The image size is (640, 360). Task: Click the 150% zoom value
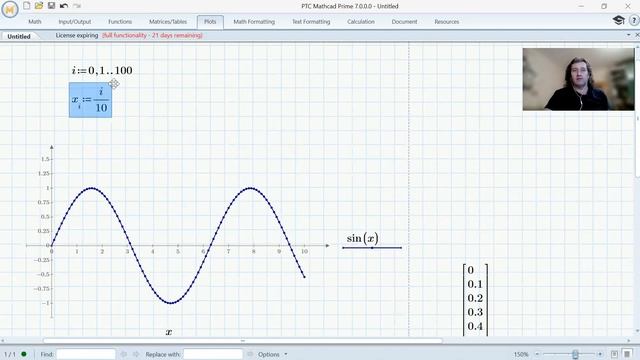click(x=521, y=354)
